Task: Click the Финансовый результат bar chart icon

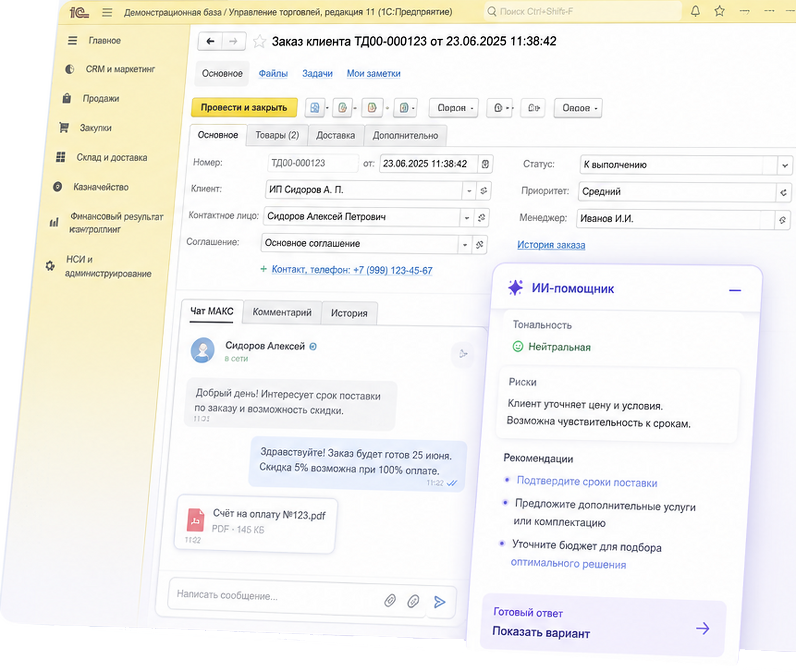Action: click(x=54, y=223)
